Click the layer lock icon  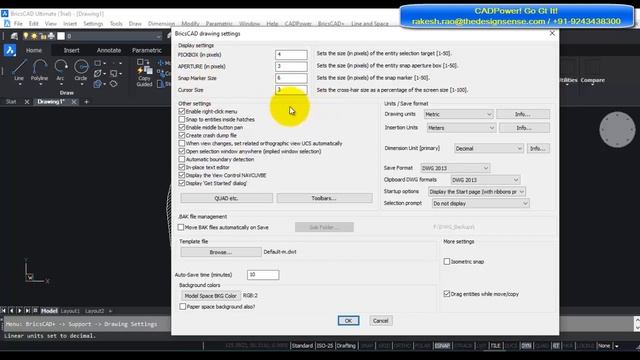(43, 36)
